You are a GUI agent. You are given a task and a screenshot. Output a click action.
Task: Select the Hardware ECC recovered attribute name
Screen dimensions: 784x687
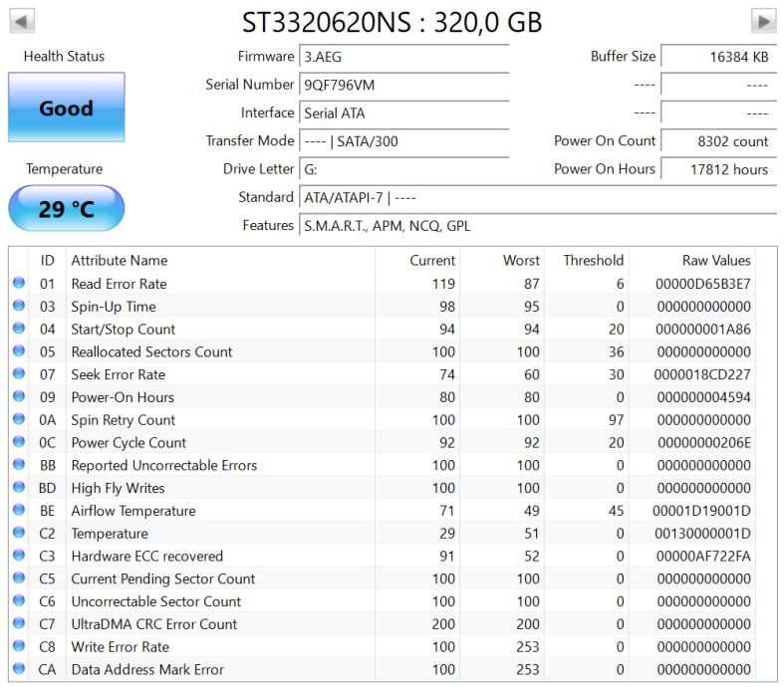(147, 557)
